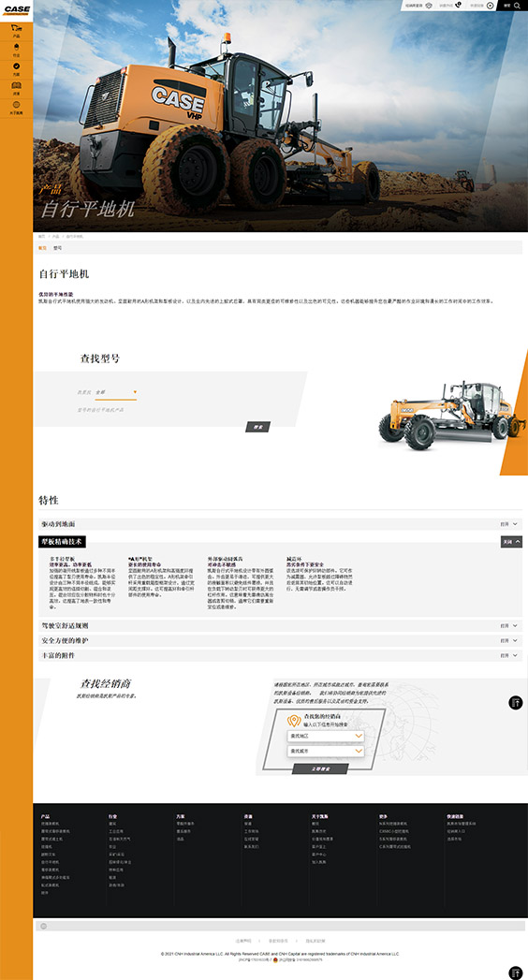
Task: Expand the 驱动到地面 section
Action: pyautogui.click(x=280, y=524)
